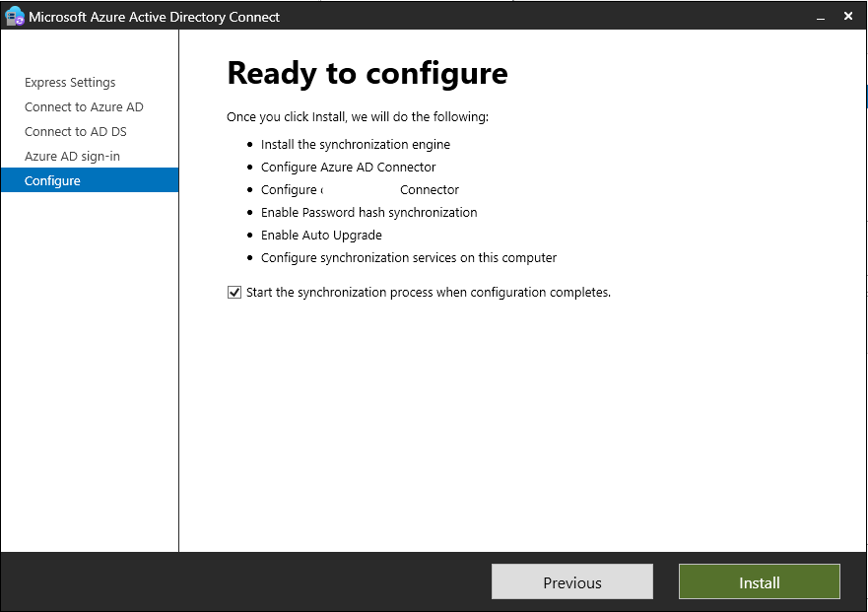Click the green Install button
Screen dimensions: 868x612
point(759,581)
